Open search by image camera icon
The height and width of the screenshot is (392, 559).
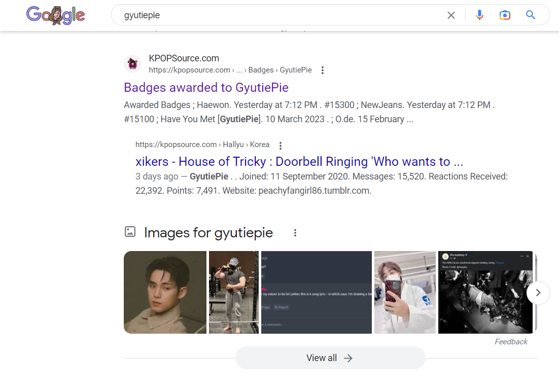(x=505, y=15)
